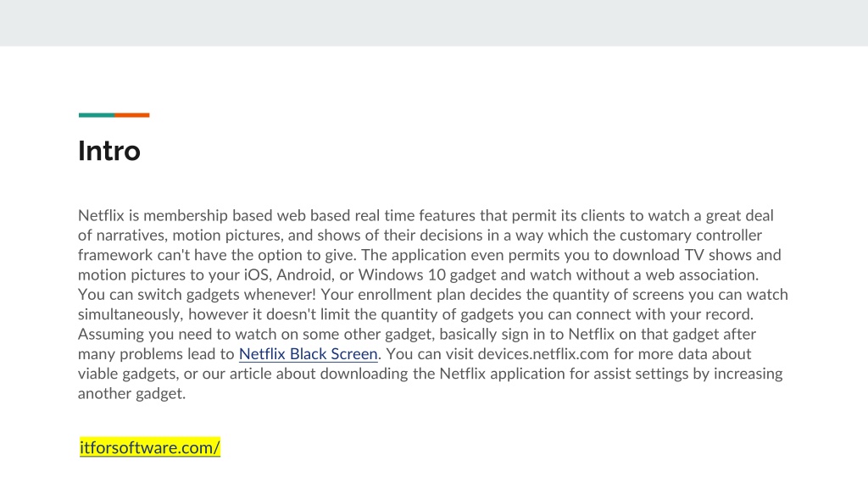The width and height of the screenshot is (868, 488).
Task: Click the word simultaneously in paragraph
Action: (x=131, y=315)
